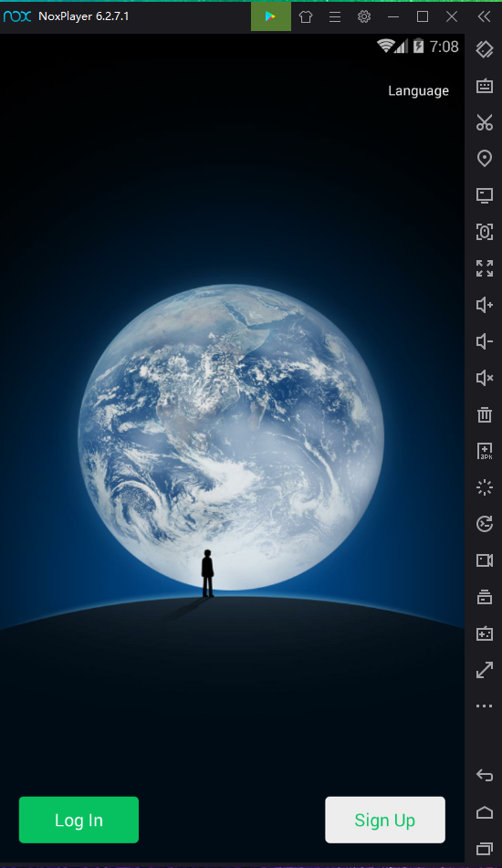
Task: Click the trash can icon in sidebar
Action: [x=485, y=414]
